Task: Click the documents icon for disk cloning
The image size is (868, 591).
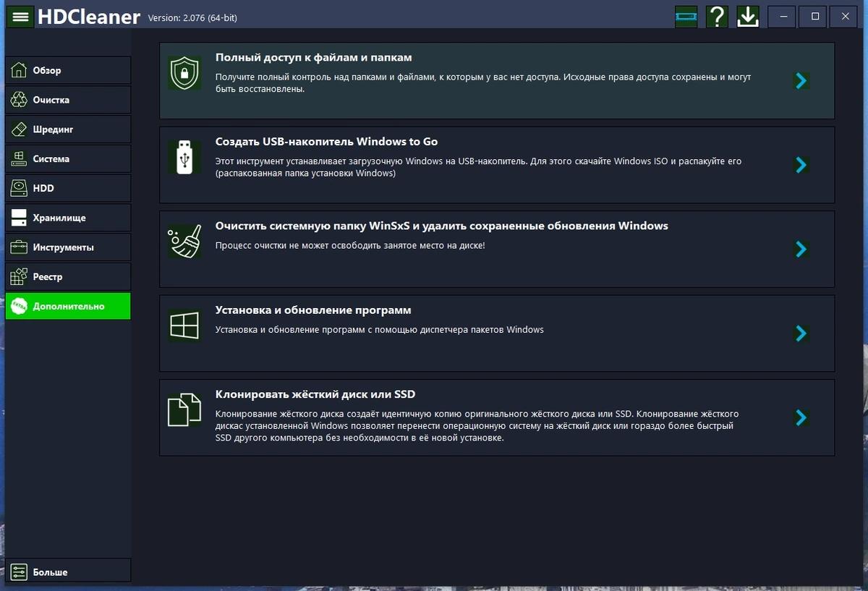Action: pos(184,410)
